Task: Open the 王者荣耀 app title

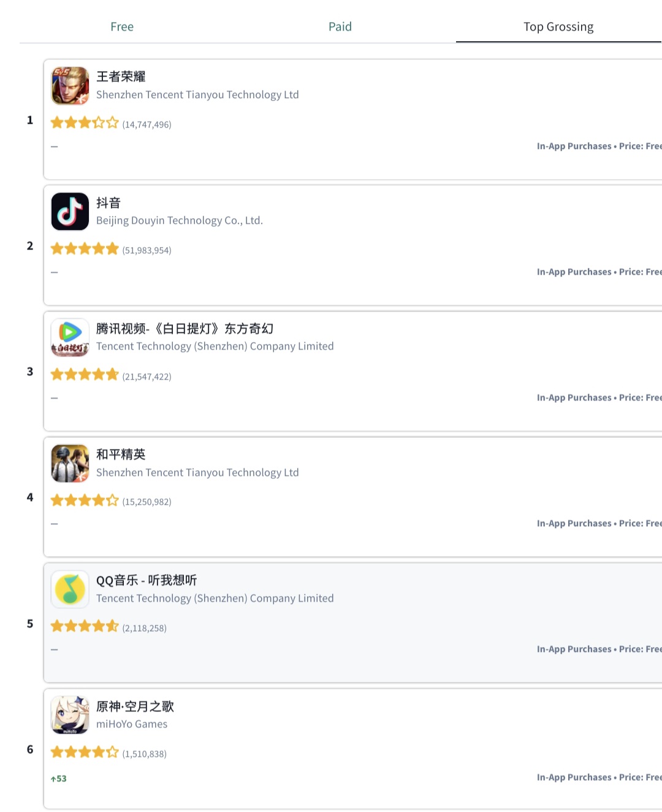Action: (121, 77)
